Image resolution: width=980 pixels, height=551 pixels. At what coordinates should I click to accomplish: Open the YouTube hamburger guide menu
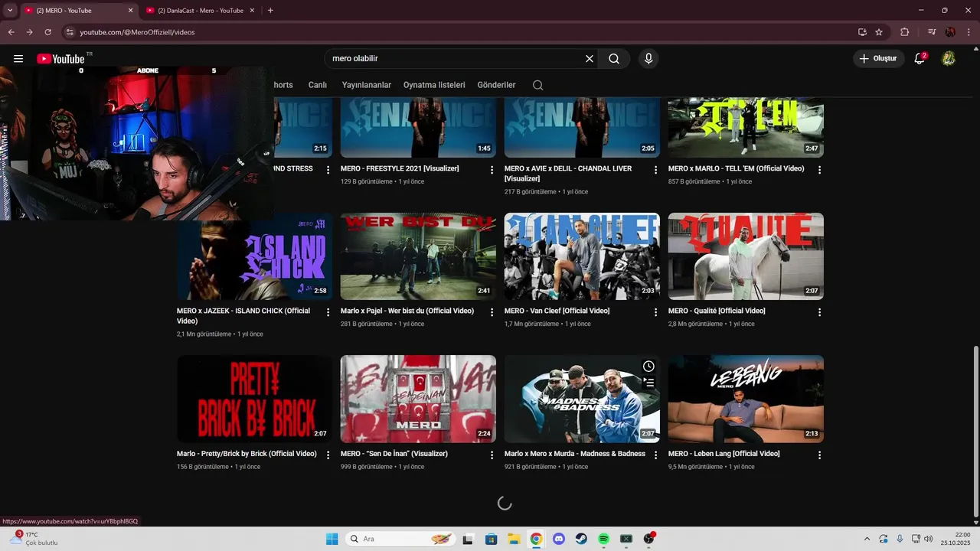click(18, 59)
